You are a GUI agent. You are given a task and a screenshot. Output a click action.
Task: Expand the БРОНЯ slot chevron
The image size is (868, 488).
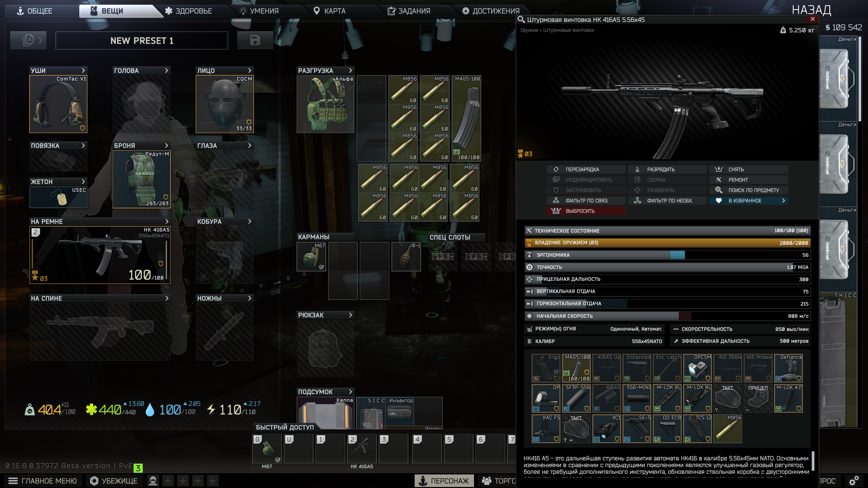click(x=166, y=145)
